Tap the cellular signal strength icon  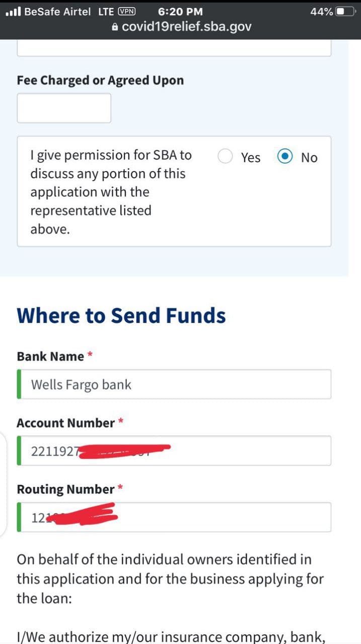13,11
